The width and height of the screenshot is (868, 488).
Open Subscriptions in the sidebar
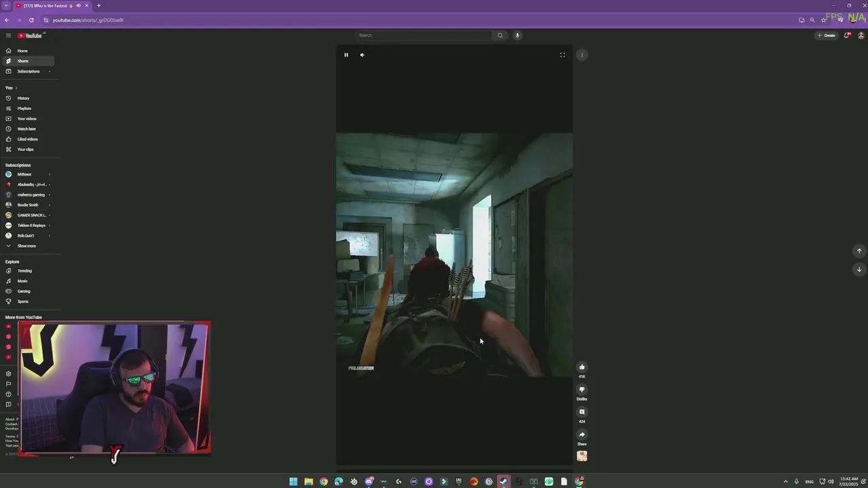tap(27, 71)
